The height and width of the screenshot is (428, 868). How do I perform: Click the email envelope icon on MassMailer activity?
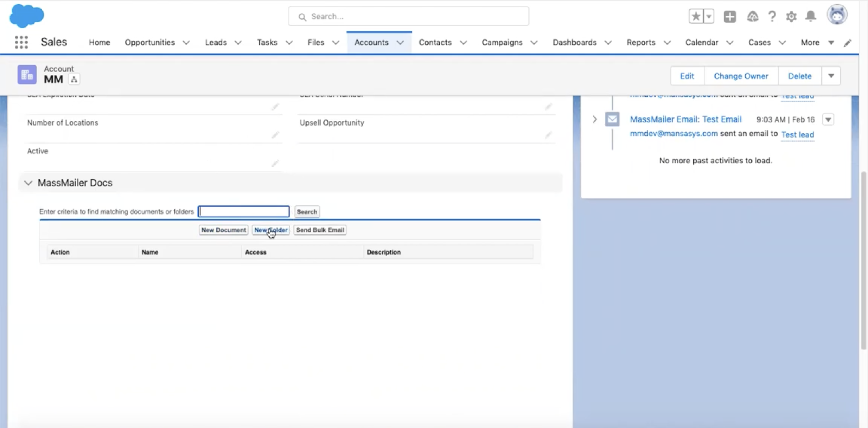(x=612, y=119)
